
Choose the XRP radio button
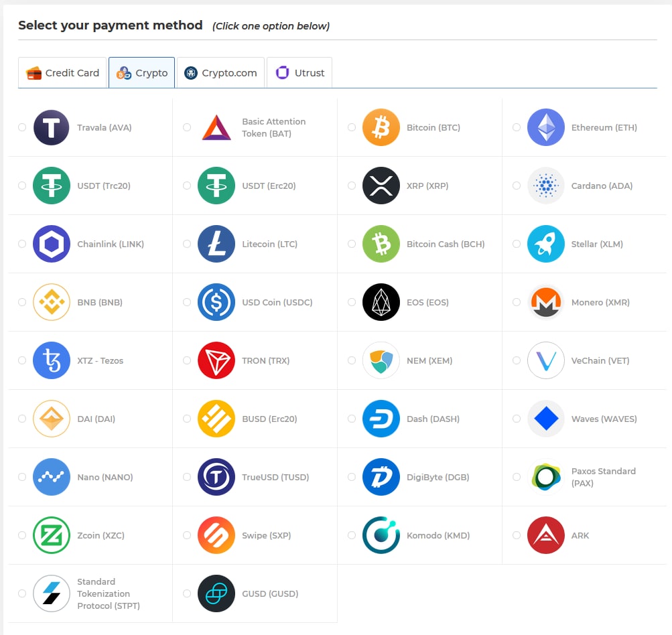[x=352, y=186]
